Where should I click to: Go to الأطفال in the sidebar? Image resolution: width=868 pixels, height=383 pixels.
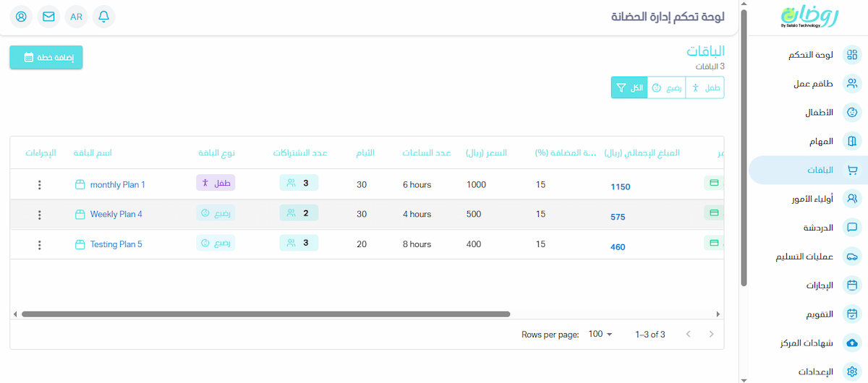point(819,113)
